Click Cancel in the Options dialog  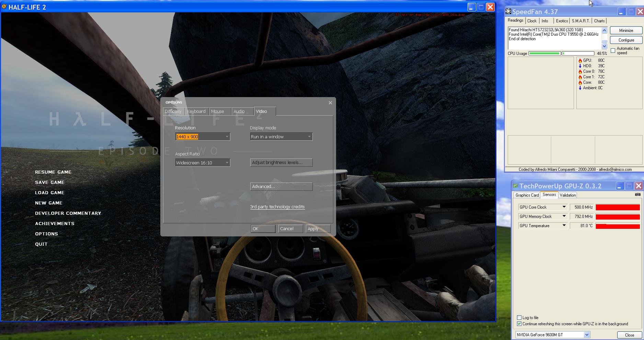290,229
